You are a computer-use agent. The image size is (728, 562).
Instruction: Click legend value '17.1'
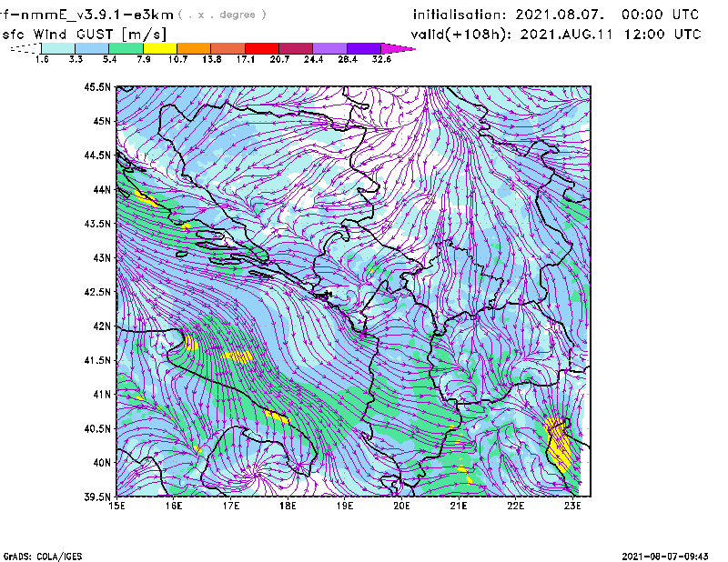coord(246,59)
